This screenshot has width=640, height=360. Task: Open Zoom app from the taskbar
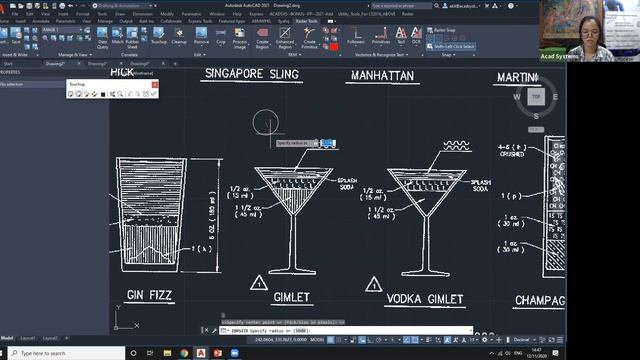pos(234,353)
